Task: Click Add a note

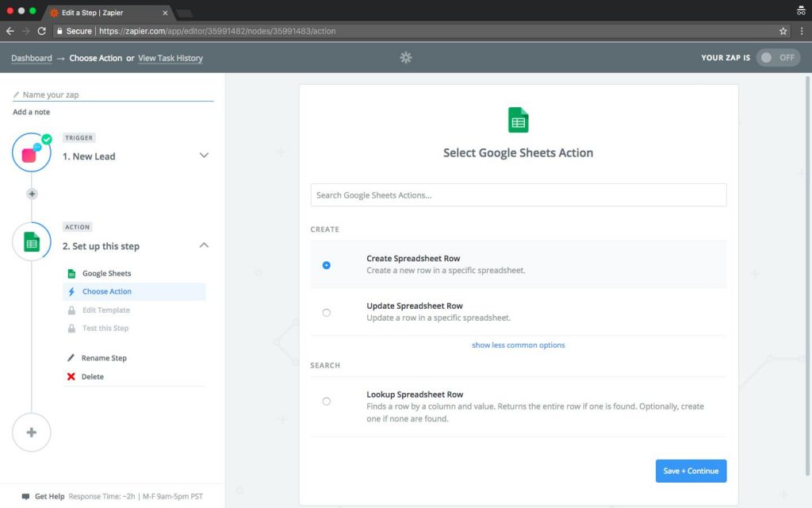Action: pos(32,112)
